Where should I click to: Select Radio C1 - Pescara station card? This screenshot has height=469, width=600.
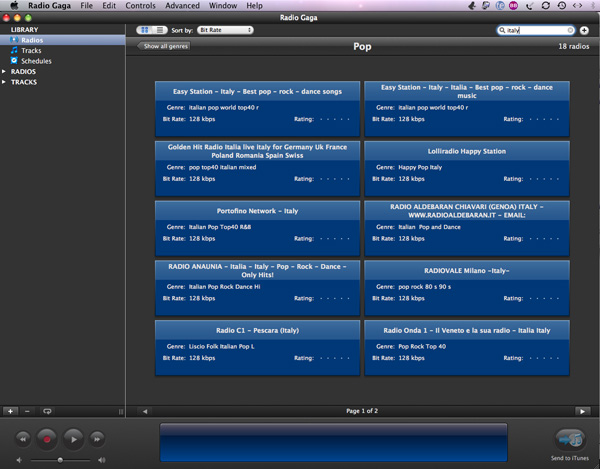click(x=257, y=348)
